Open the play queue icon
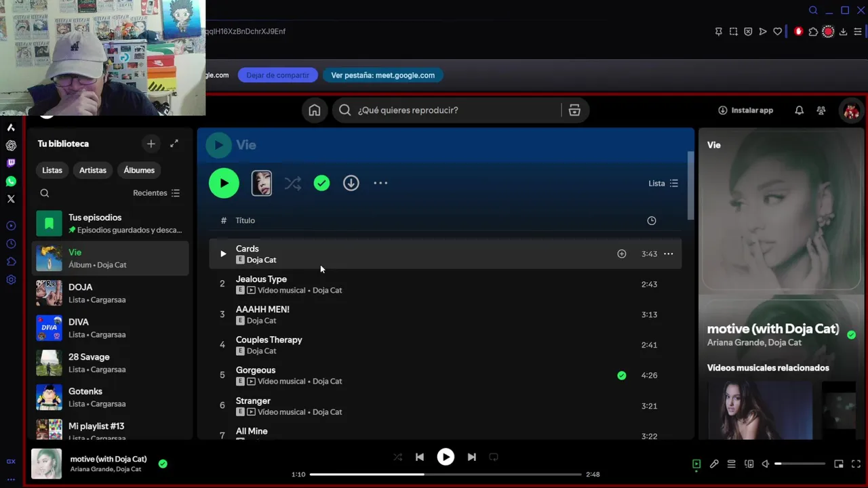Viewport: 868px width, 488px height. tap(732, 464)
